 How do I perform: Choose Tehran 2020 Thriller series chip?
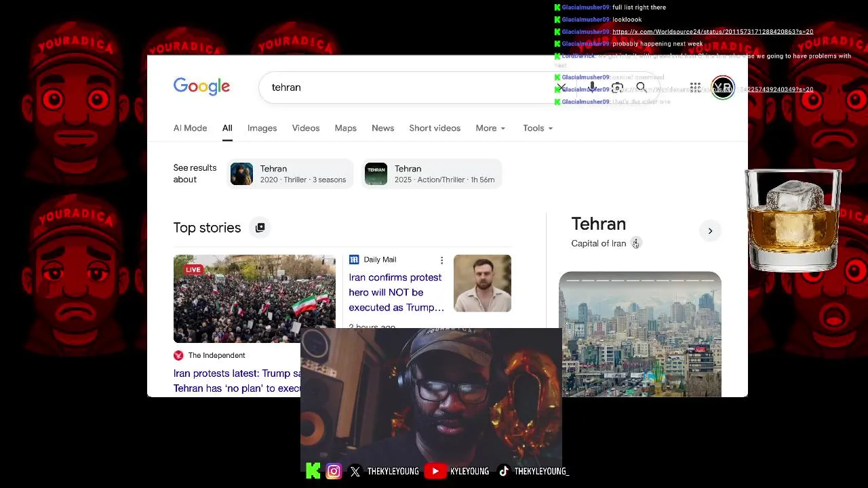tap(290, 174)
